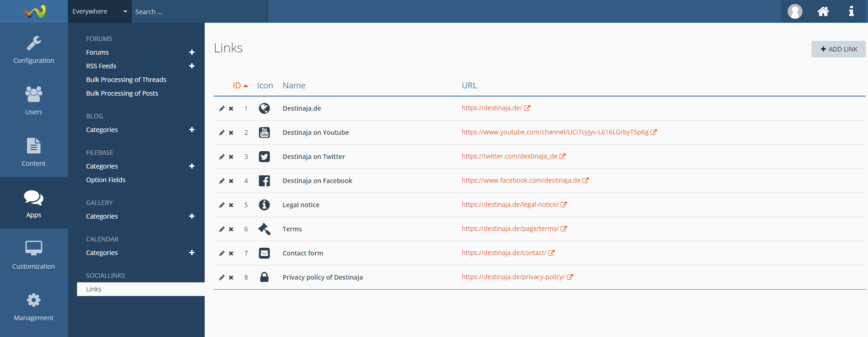The height and width of the screenshot is (337, 868).
Task: Open the user avatar menu
Action: point(795,11)
